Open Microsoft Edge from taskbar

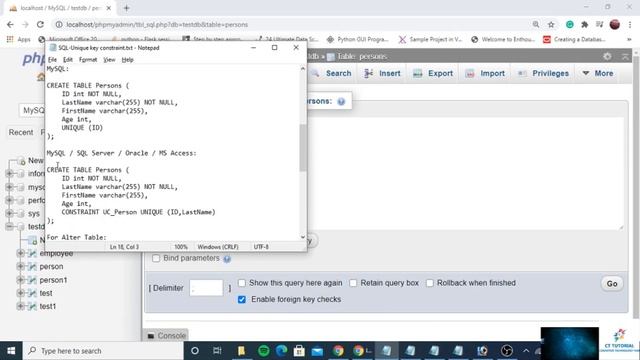281,351
